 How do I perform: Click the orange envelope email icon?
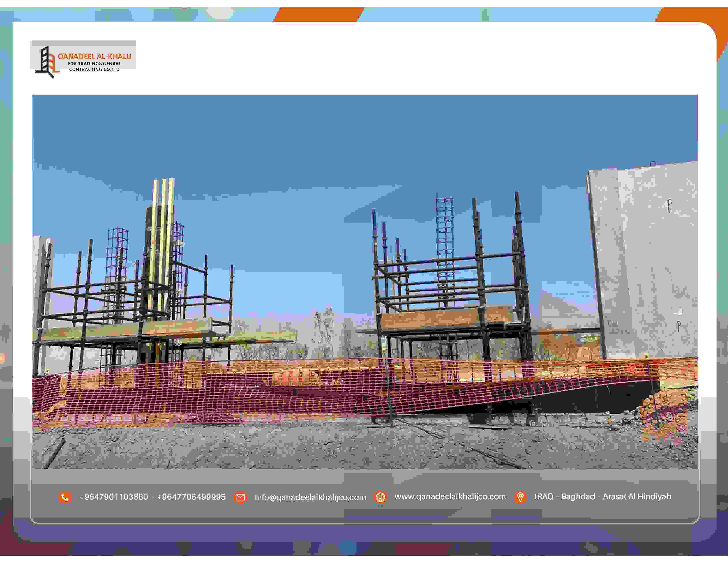[x=240, y=497]
